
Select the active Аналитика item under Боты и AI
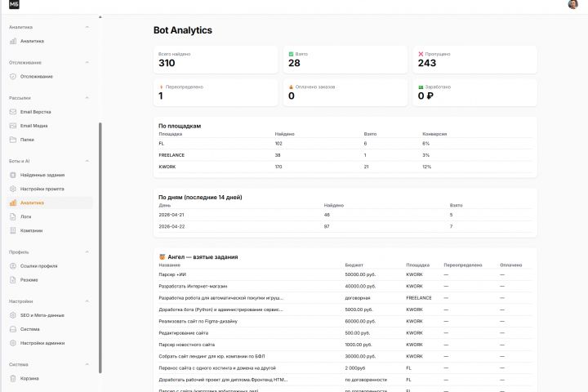coord(33,203)
